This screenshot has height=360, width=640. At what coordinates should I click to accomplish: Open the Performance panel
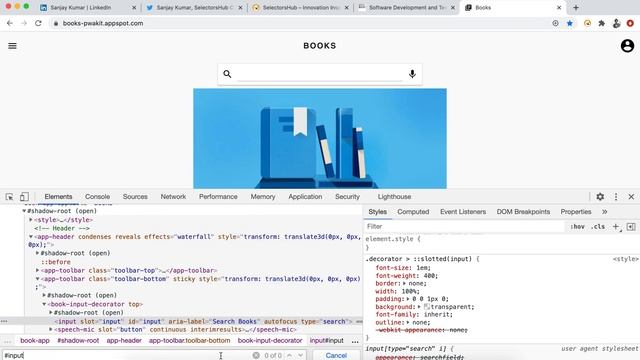pyautogui.click(x=218, y=197)
